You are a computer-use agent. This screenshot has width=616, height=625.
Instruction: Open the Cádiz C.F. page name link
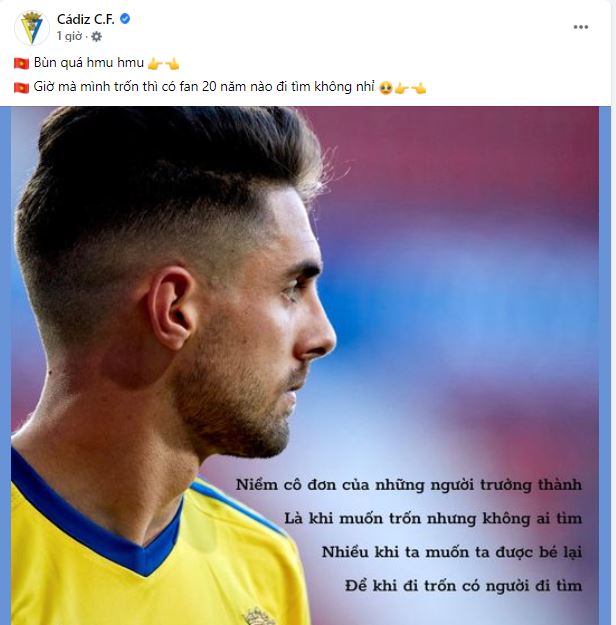[86, 19]
